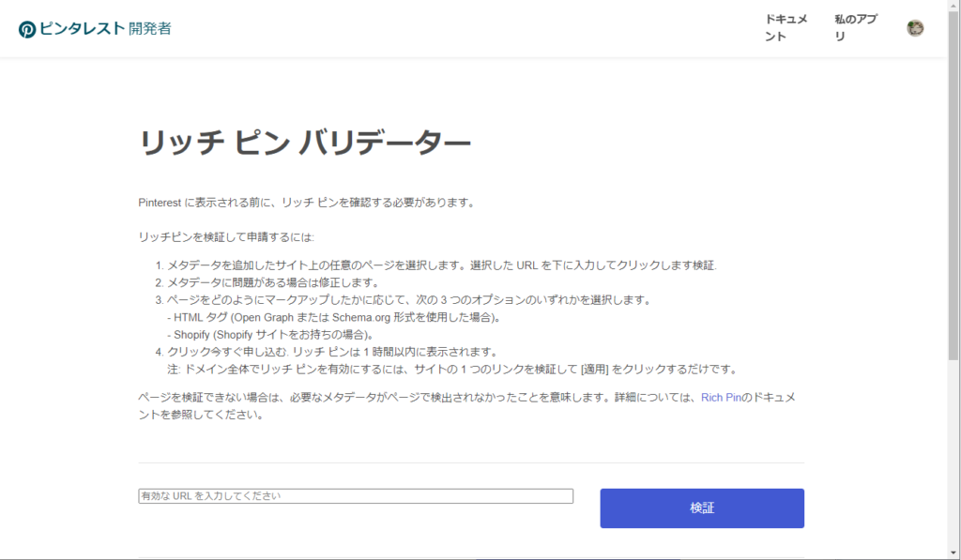Click the 注: ドメイン全体で note line
The width and height of the screenshot is (961, 560).
pyautogui.click(x=452, y=370)
